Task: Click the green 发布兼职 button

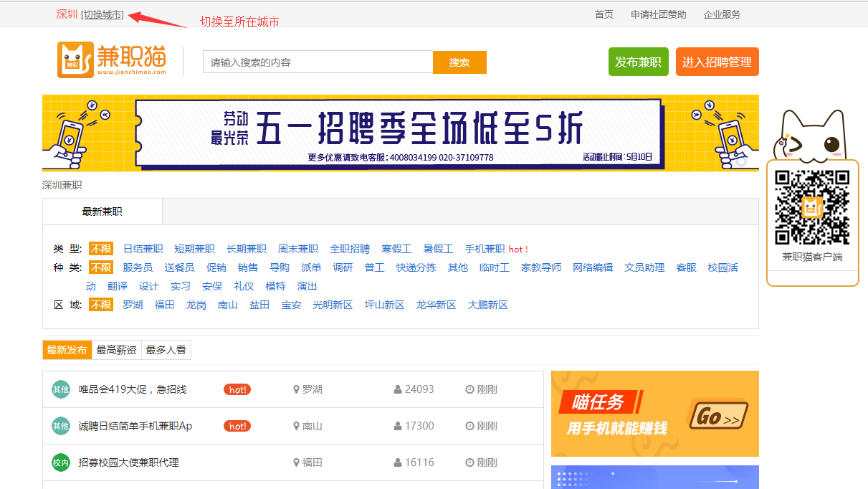Action: pos(638,62)
